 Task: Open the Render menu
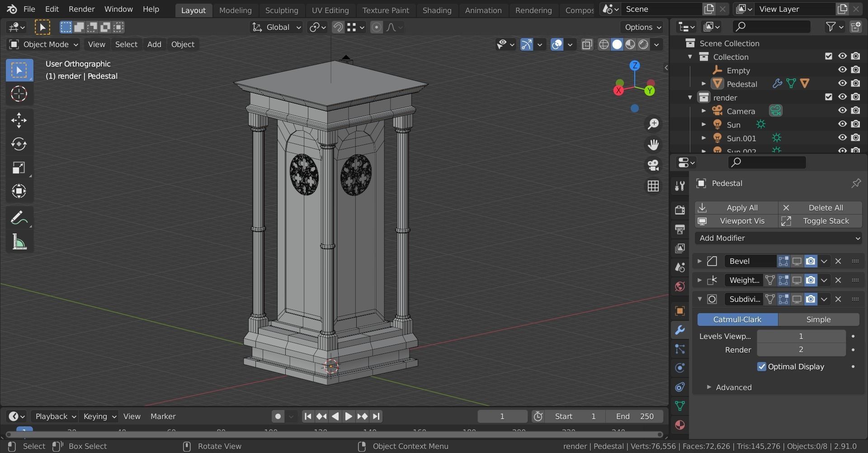pyautogui.click(x=81, y=9)
